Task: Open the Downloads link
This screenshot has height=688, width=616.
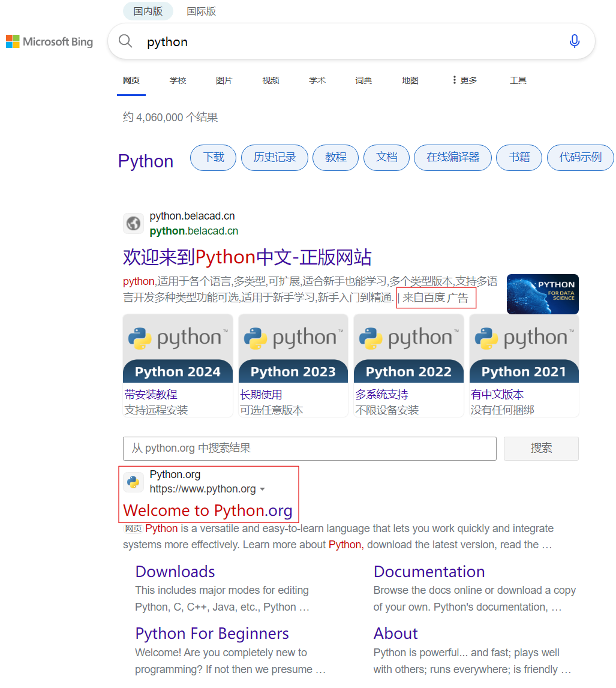Action: point(175,572)
